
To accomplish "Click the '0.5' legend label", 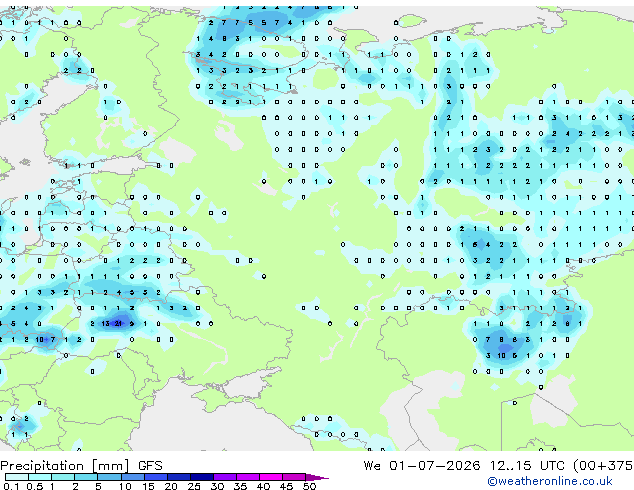I will click(35, 486).
